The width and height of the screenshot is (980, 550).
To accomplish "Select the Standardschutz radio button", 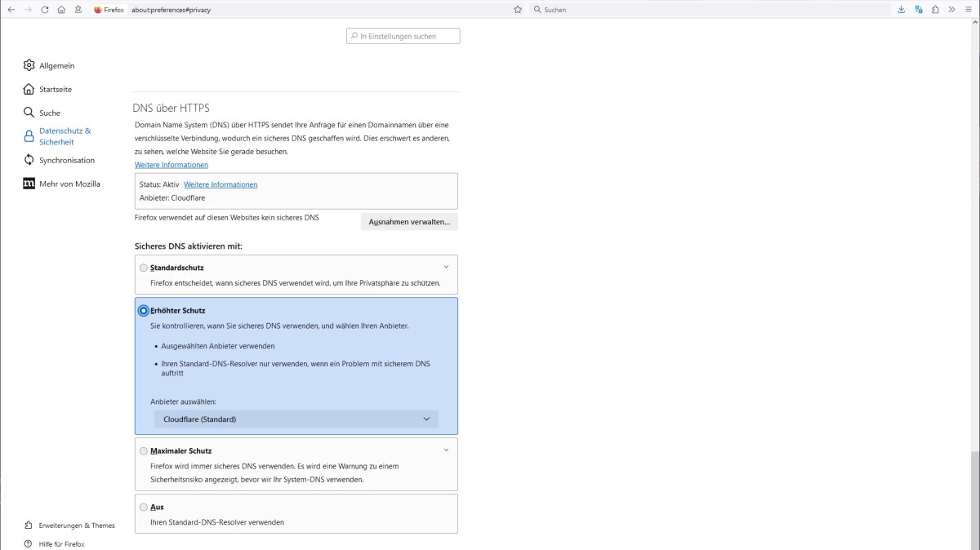I will [144, 268].
